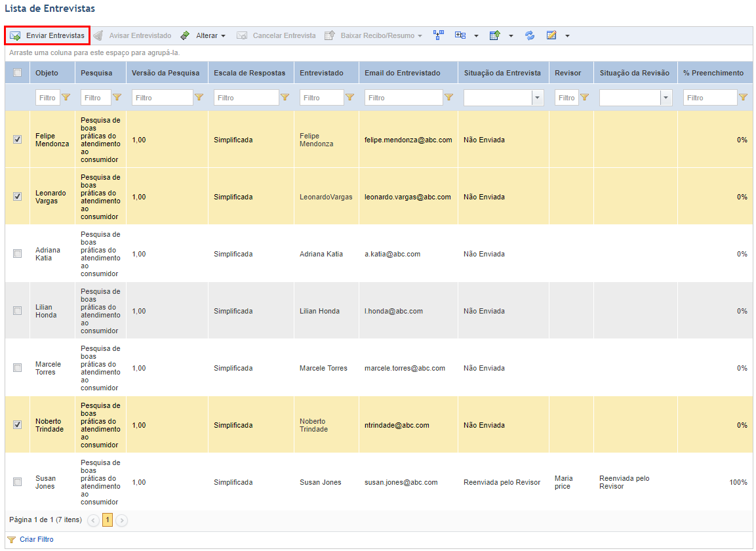Sort by the Situação da Entrevista header
Screen dimensions: 756x551
pyautogui.click(x=502, y=73)
